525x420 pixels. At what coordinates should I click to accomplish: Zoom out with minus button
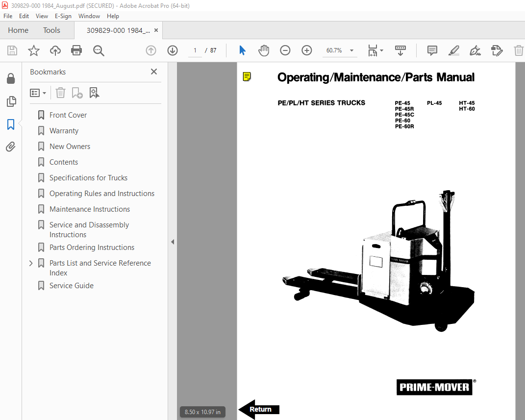coord(285,50)
